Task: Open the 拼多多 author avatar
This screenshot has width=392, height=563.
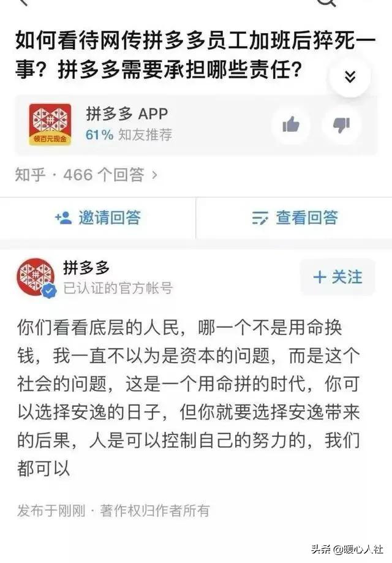Action: click(x=36, y=277)
